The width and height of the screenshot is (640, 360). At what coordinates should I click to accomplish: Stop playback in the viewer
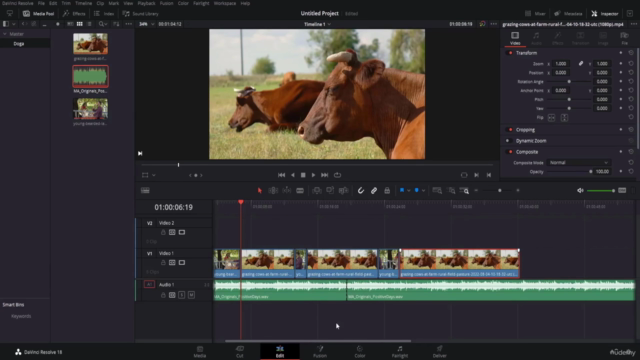coord(303,175)
